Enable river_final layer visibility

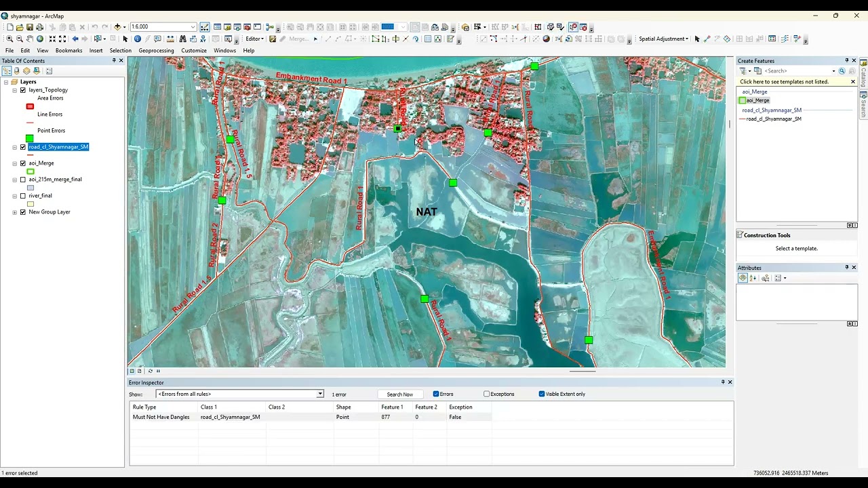tap(23, 196)
